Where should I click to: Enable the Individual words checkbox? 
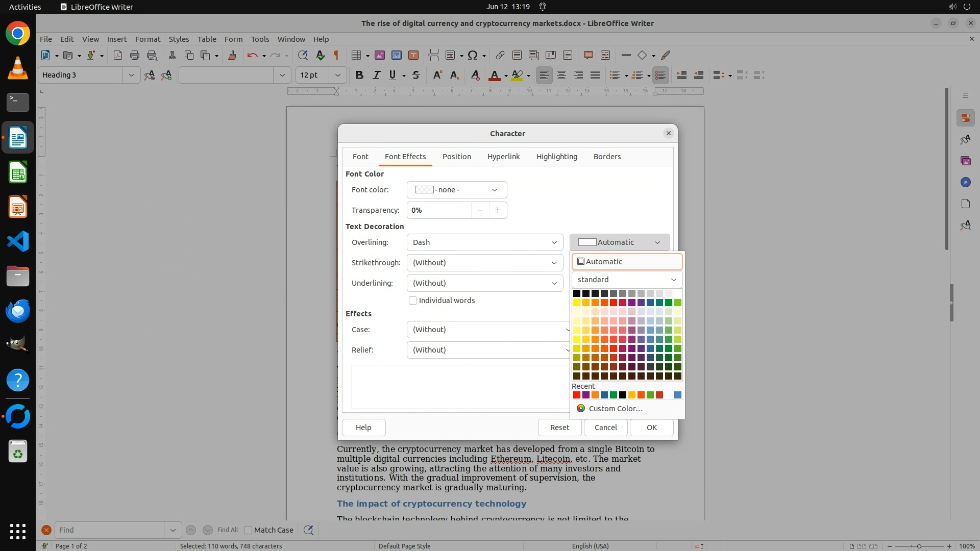tap(413, 300)
